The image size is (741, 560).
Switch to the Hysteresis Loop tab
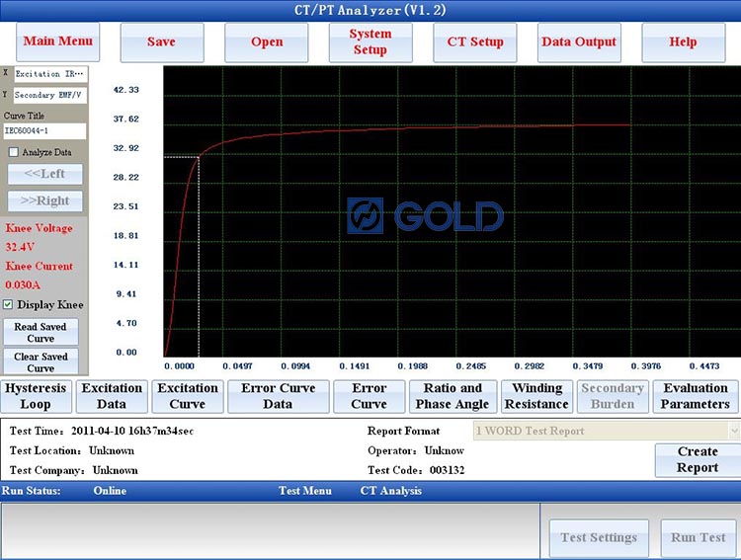click(36, 396)
